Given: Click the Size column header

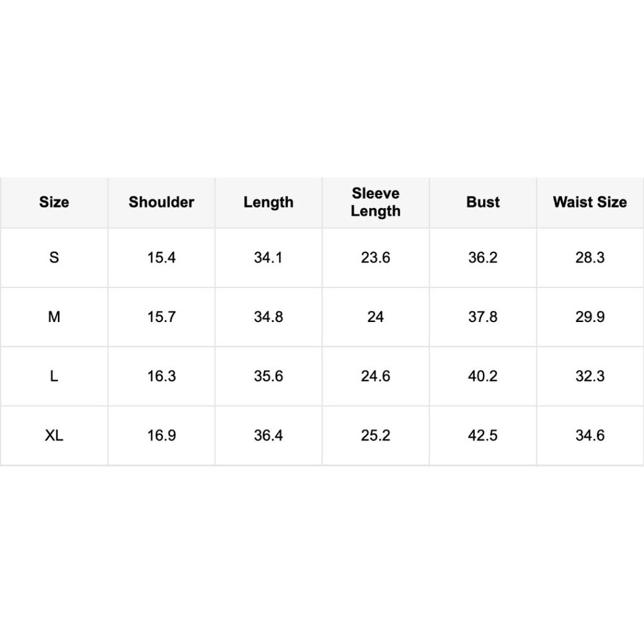Looking at the screenshot, I should (x=54, y=202).
